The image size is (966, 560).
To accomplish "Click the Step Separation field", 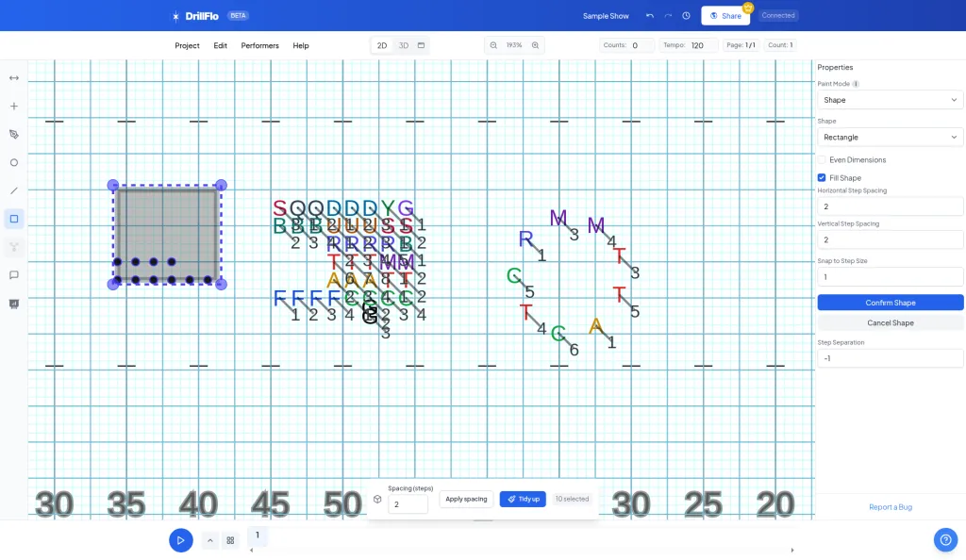I will click(891, 358).
